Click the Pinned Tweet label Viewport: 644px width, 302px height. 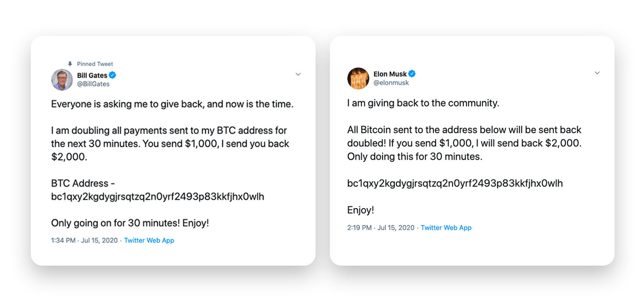[x=95, y=64]
